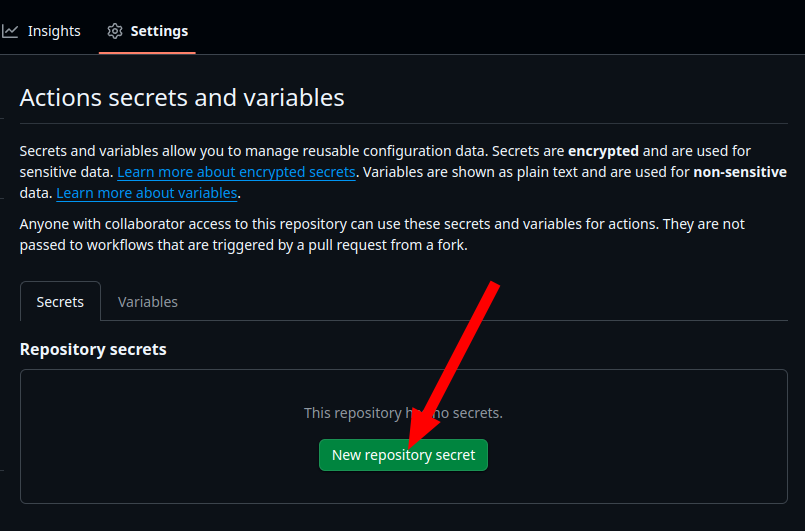The image size is (805, 531).
Task: Switch to the Secrets tab
Action: 60,301
